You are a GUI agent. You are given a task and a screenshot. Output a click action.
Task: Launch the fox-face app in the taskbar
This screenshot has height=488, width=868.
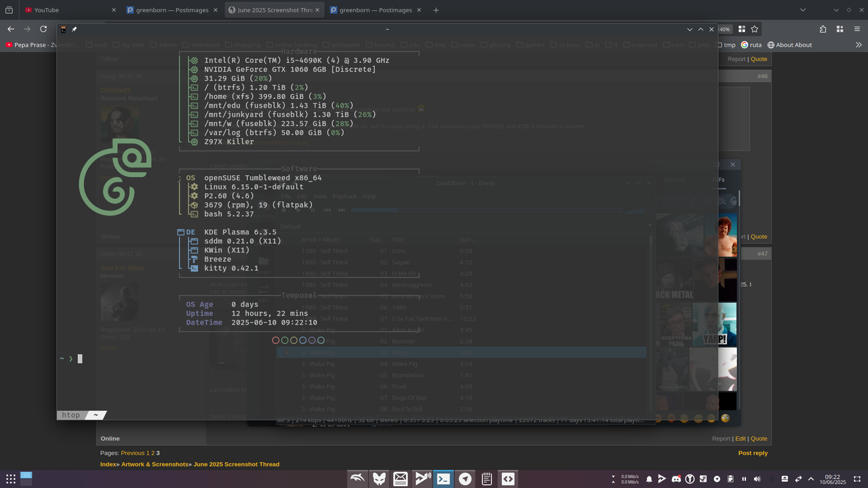point(379,479)
